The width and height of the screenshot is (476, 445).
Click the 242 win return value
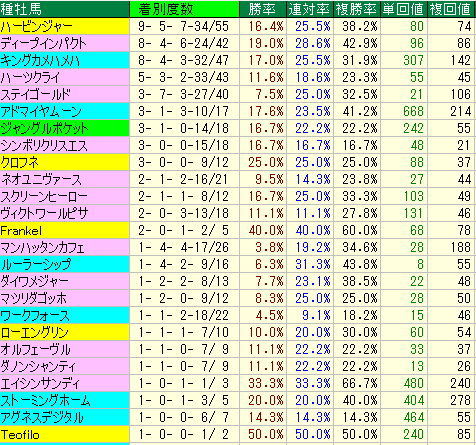(413, 129)
